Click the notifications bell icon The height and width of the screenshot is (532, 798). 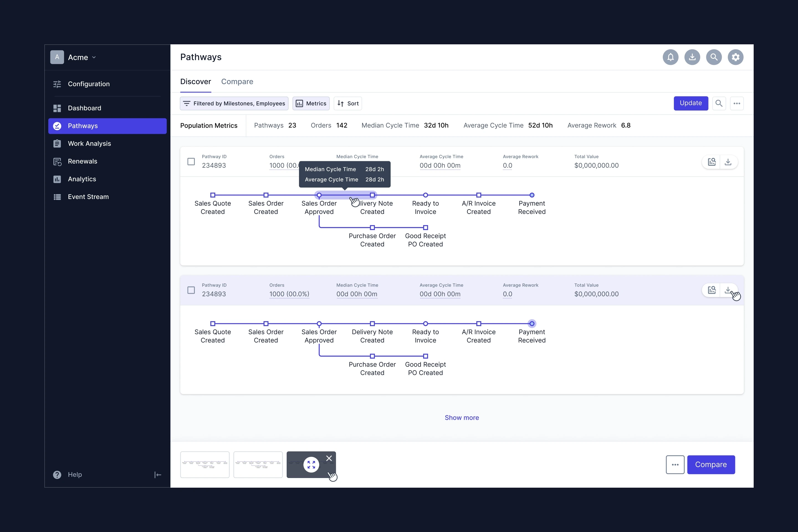(x=671, y=57)
